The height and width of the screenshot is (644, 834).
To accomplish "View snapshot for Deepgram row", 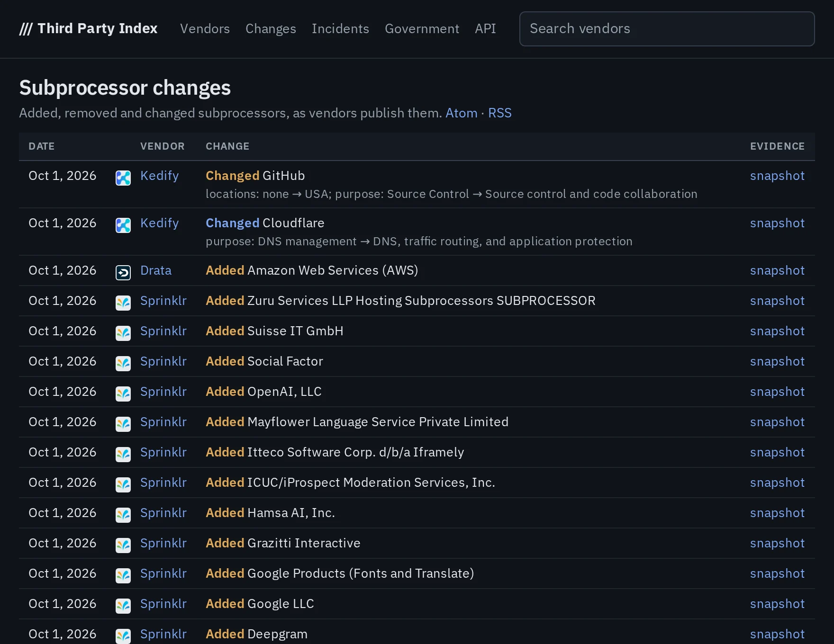I will [x=777, y=634].
